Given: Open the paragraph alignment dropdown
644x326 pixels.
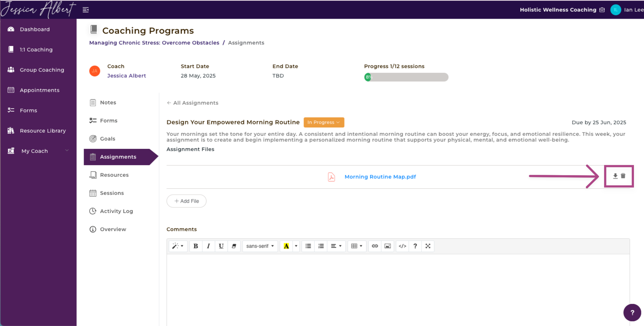Looking at the screenshot, I should pos(336,246).
